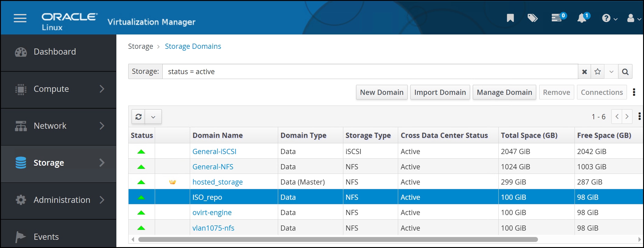Click the horizontal table scrollbar

pos(338,239)
